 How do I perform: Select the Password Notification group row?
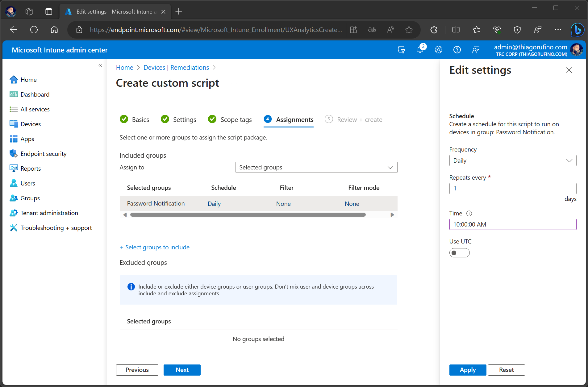(x=258, y=203)
